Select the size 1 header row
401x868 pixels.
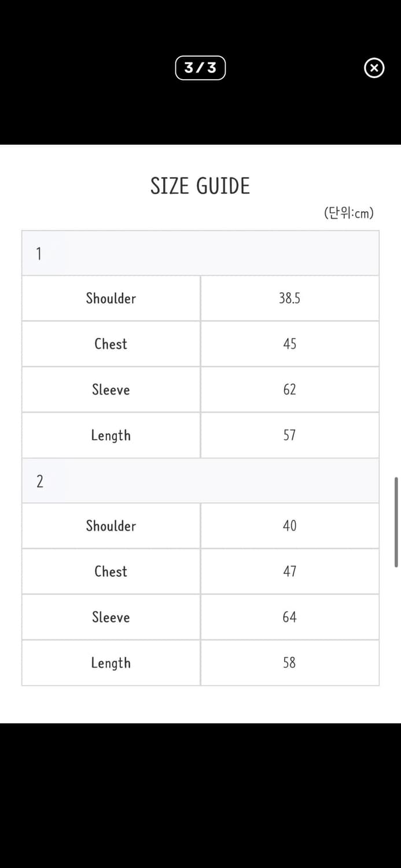click(200, 253)
